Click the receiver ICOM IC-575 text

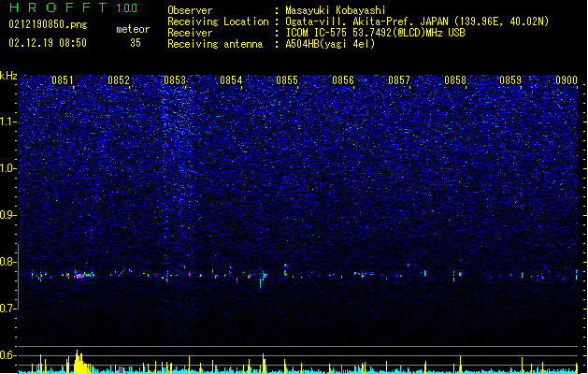[375, 33]
